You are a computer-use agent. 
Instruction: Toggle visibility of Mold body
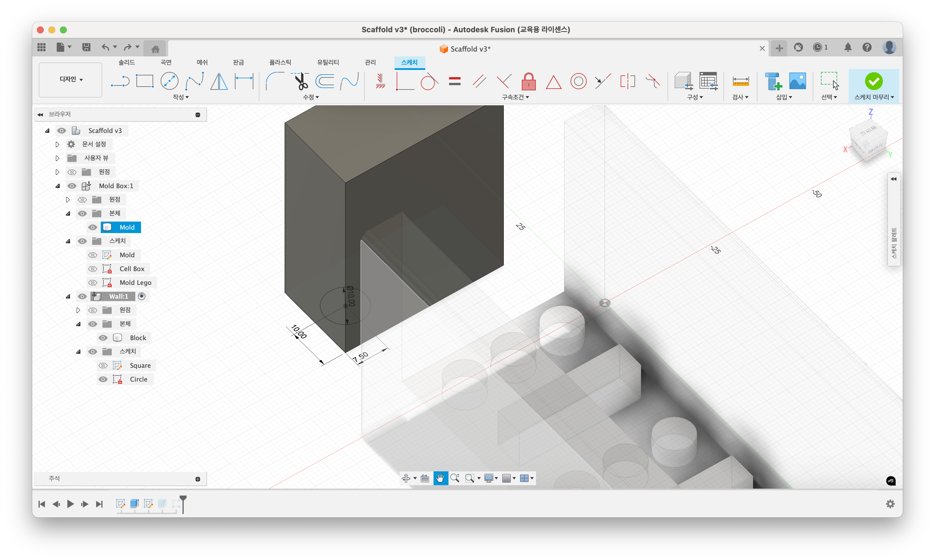92,227
